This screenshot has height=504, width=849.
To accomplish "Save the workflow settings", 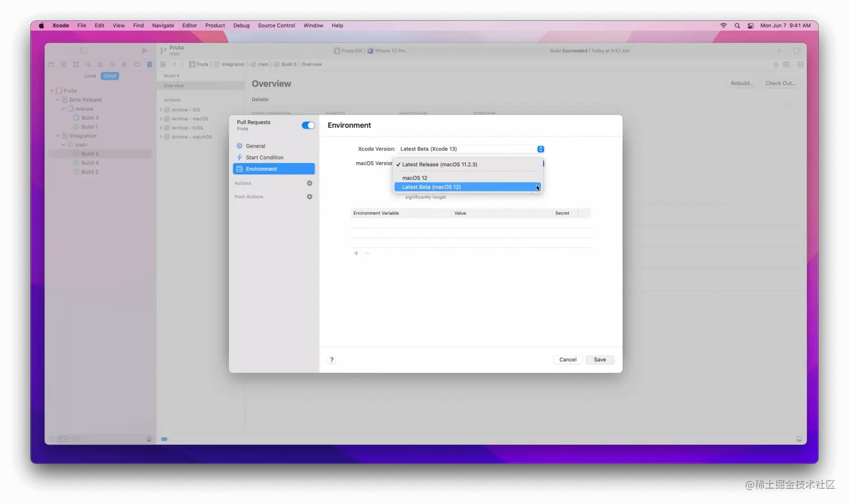I will click(x=600, y=360).
